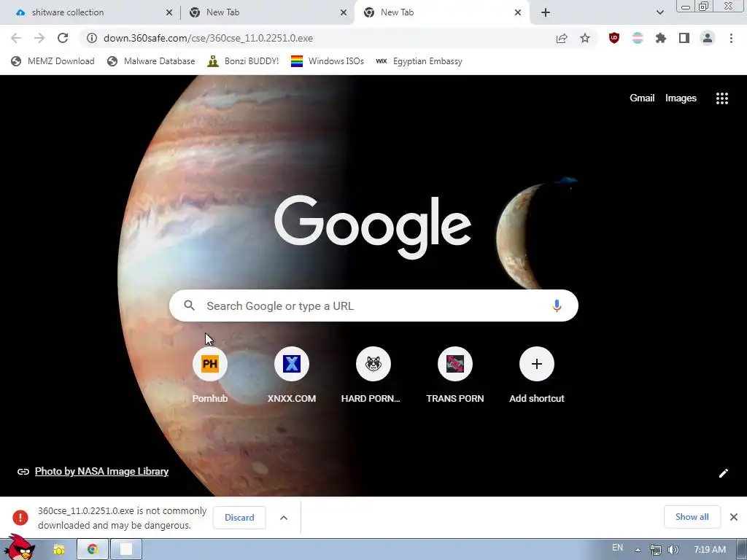Click the Chrome taskbar icon
This screenshot has height=560, width=747.
(93, 550)
